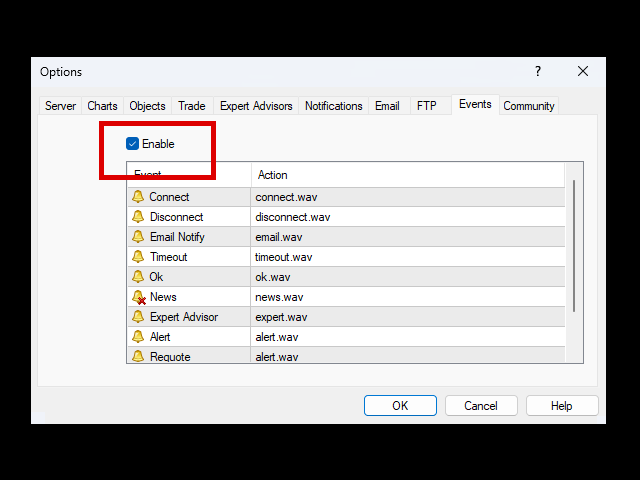Open the Objects tab
This screenshot has width=640, height=480.
click(x=147, y=106)
